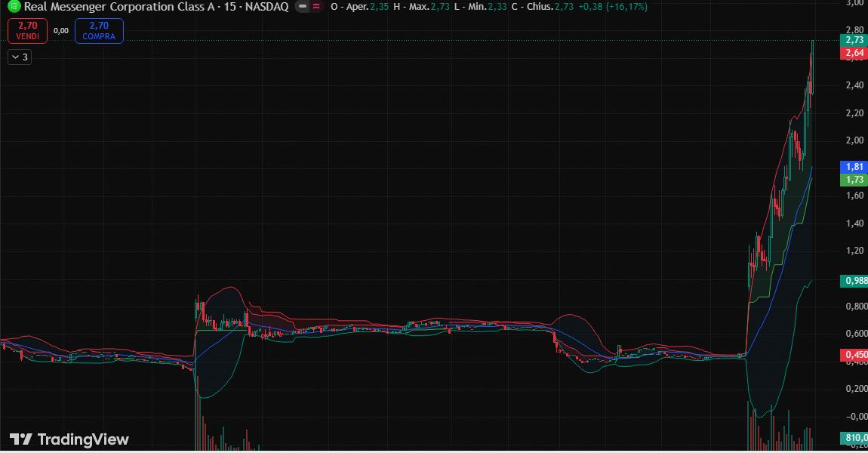Click the red 0,450 price axis label
868x453 pixels.
tap(854, 355)
